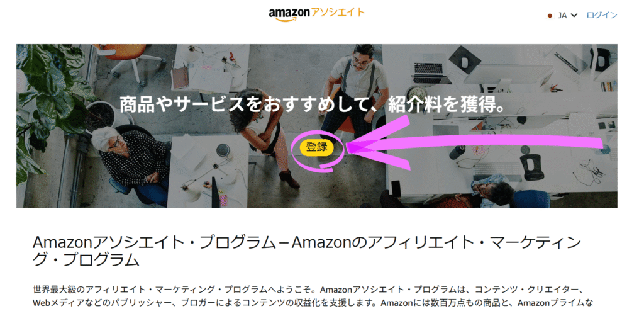The width and height of the screenshot is (644, 316).
Task: Click the hero headline 商品やサービスをおすすめして
Action: [247, 105]
